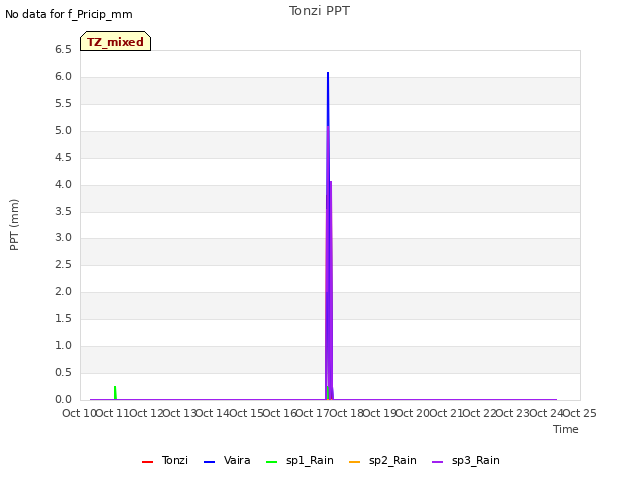Viewport: 640px width, 480px height.
Task: Click the Oct 25 x-axis tick label
Action: point(580,413)
